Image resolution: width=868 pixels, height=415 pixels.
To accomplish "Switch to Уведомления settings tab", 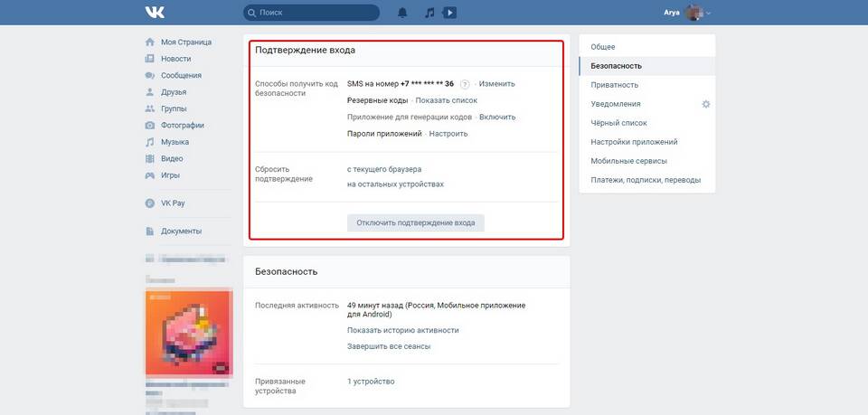I will click(647, 104).
